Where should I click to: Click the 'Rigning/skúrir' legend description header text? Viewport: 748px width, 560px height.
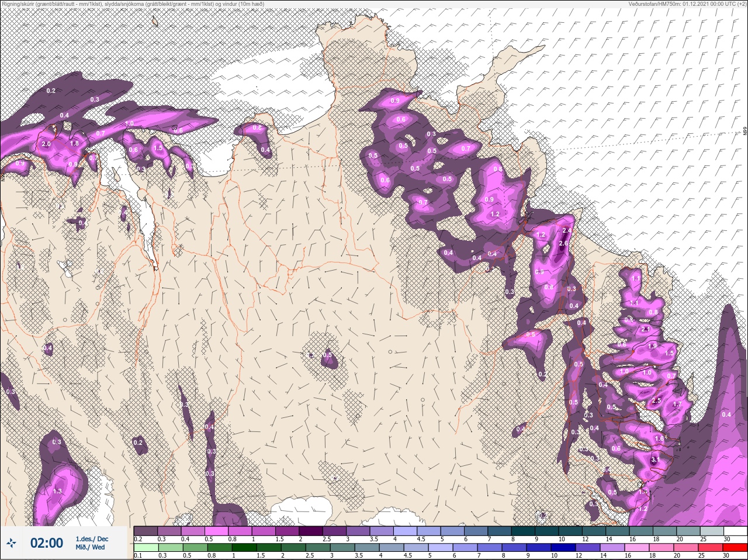coord(132,4)
